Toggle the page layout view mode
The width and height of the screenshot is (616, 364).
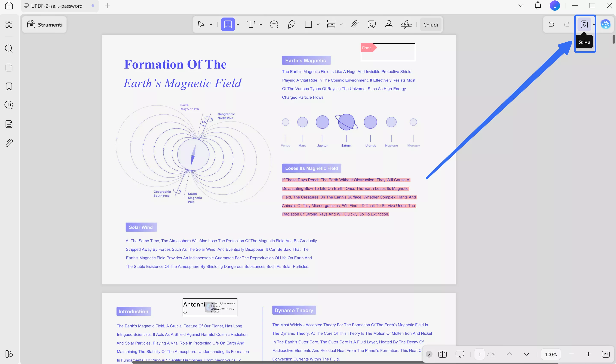[442, 354]
